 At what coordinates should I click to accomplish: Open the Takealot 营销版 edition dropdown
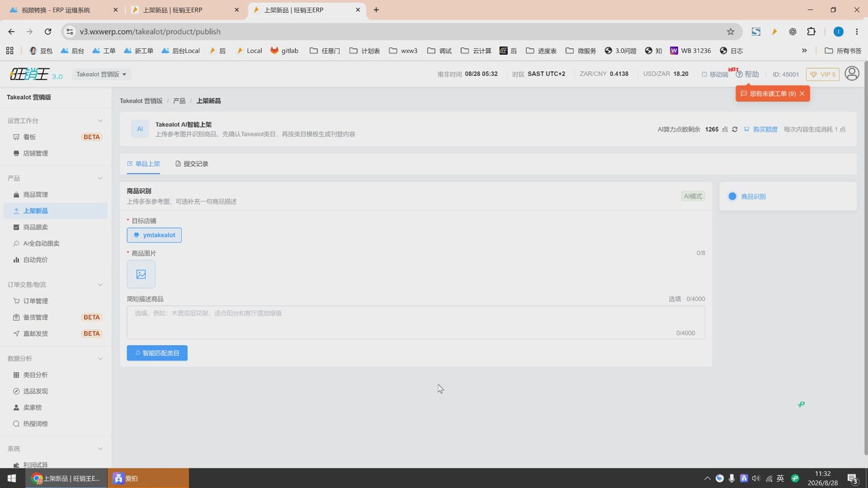pyautogui.click(x=101, y=75)
